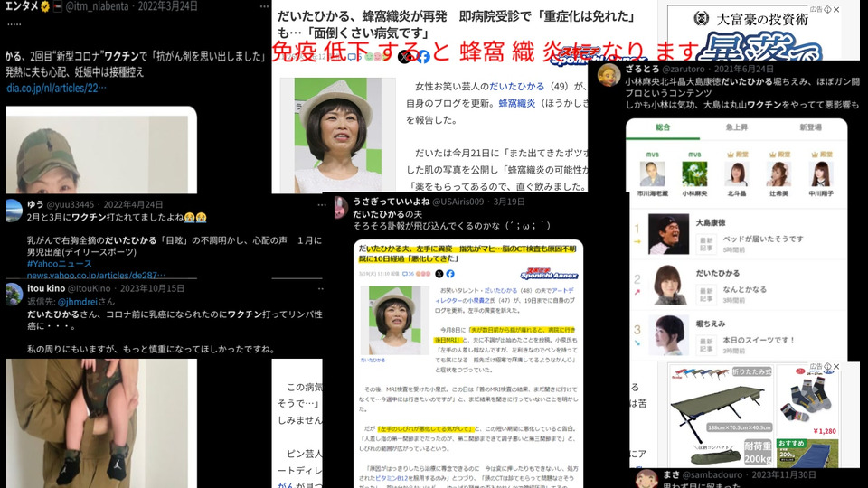This screenshot has width=868, height=488.
Task: Select the 小林麻央 flower thumbnail
Action: [x=694, y=174]
